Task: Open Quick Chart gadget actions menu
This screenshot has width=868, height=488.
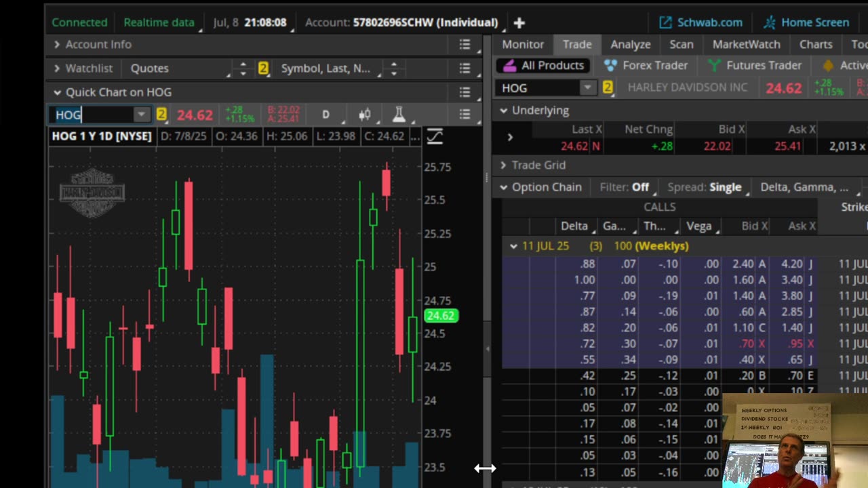Action: 465,92
